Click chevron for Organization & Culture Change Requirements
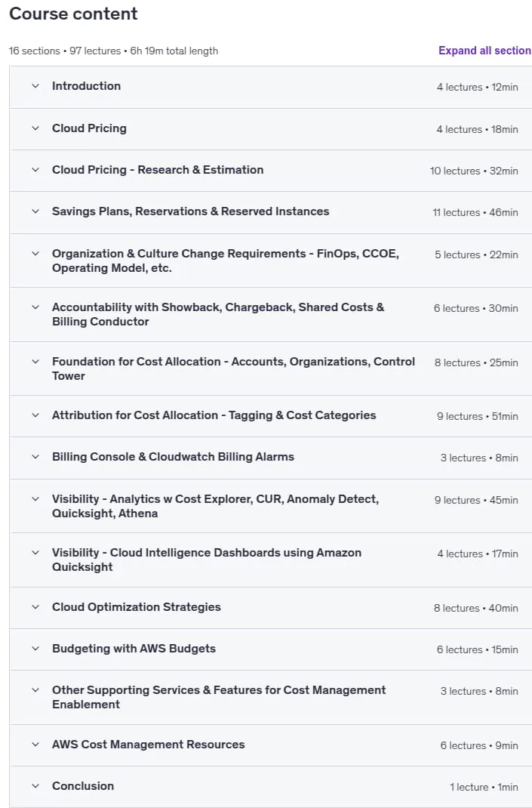This screenshot has width=532, height=808. [35, 254]
